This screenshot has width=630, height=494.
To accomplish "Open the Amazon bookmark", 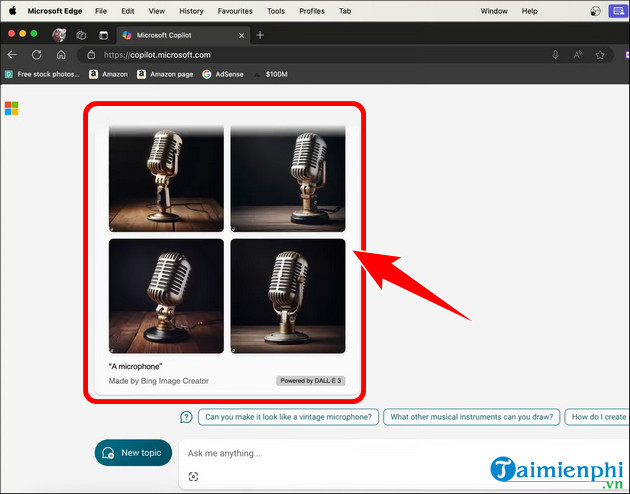I will (x=108, y=74).
